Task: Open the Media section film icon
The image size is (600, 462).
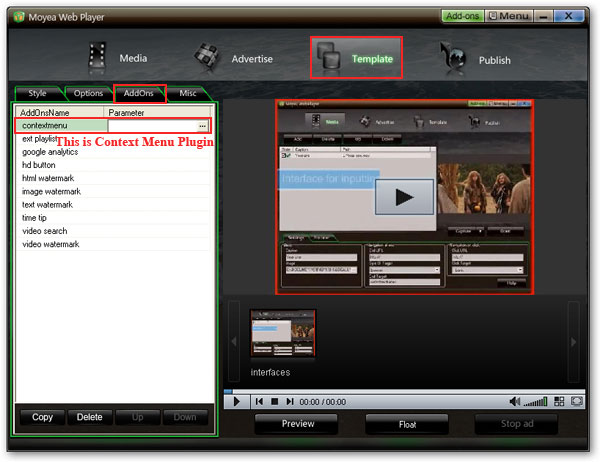Action: tap(97, 57)
